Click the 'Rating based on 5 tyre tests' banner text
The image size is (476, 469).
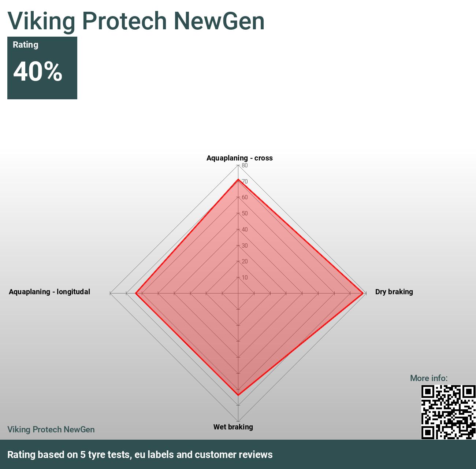click(140, 455)
